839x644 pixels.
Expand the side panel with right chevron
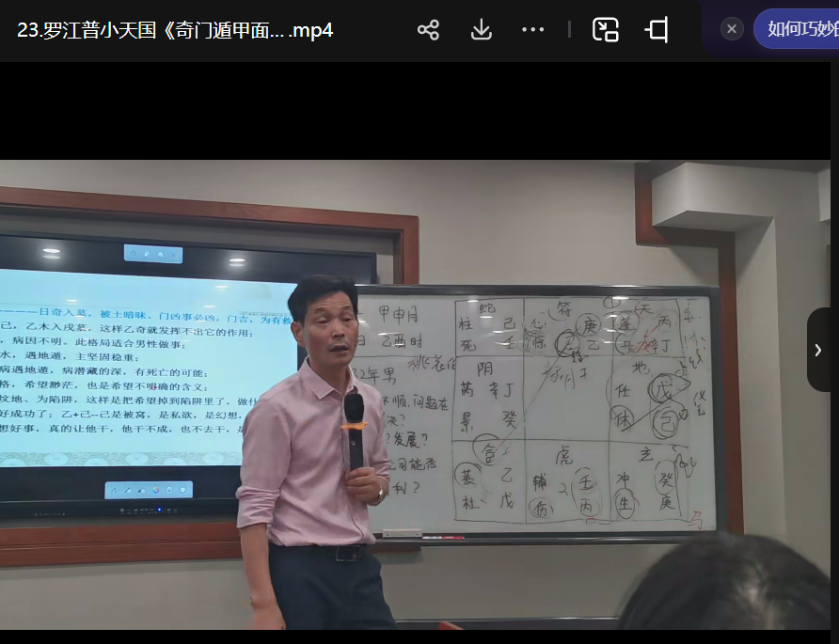click(x=818, y=350)
